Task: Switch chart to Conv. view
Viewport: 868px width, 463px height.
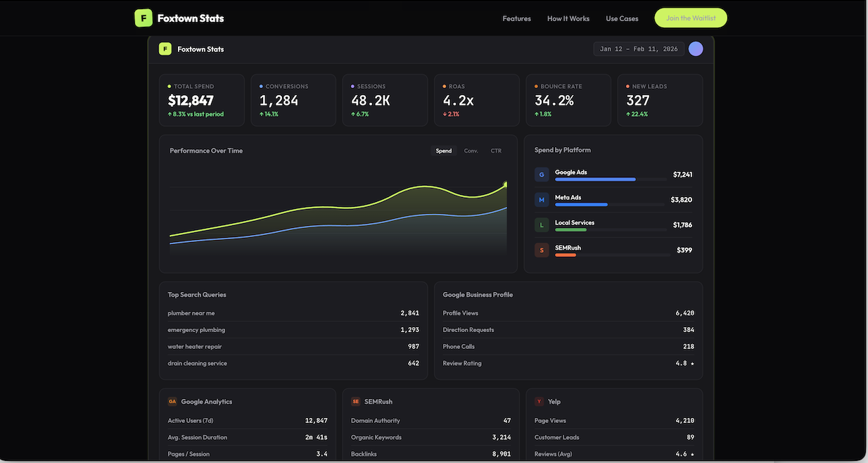Action: [x=471, y=151]
